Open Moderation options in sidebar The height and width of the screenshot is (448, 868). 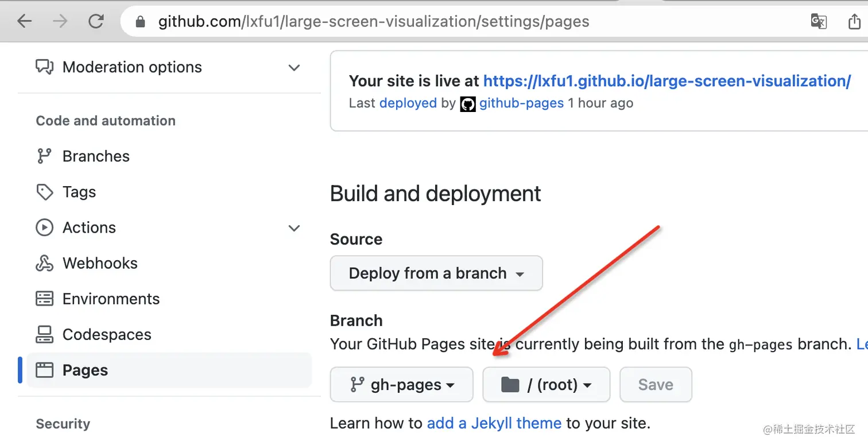(169, 67)
